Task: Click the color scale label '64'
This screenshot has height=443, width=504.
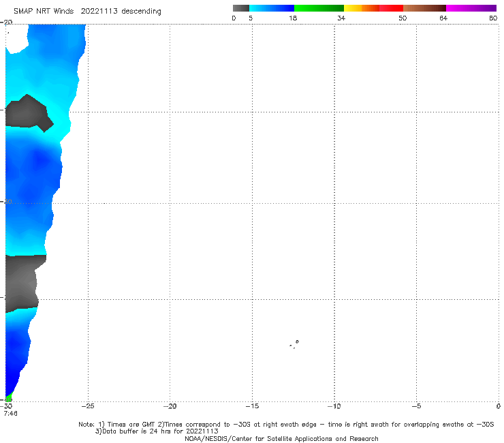Action: (443, 18)
